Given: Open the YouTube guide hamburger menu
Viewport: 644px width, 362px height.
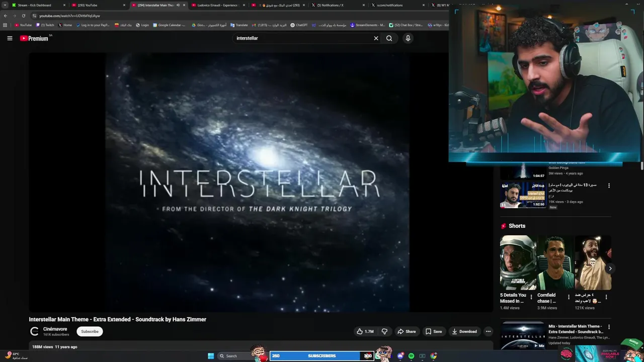Looking at the screenshot, I should 10,38.
